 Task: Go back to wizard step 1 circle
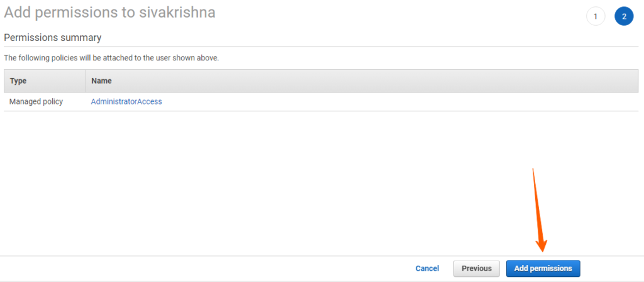tap(596, 16)
